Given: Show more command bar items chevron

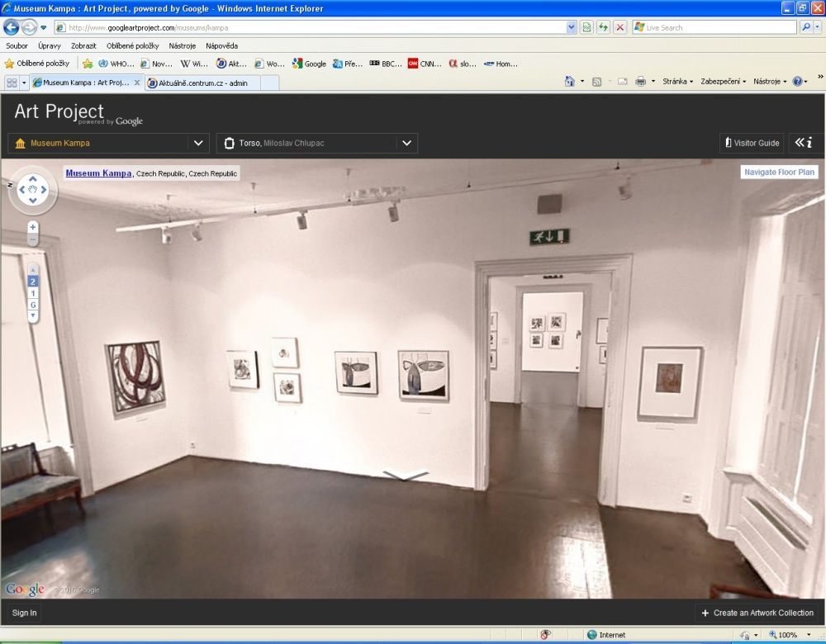Looking at the screenshot, I should pyautogui.click(x=819, y=77).
